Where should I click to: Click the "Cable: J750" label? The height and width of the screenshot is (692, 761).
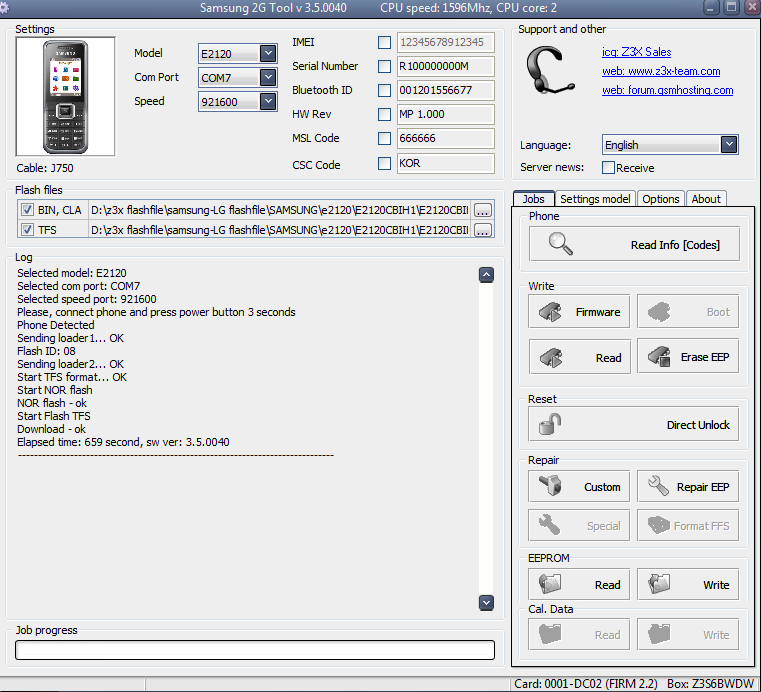tap(45, 168)
